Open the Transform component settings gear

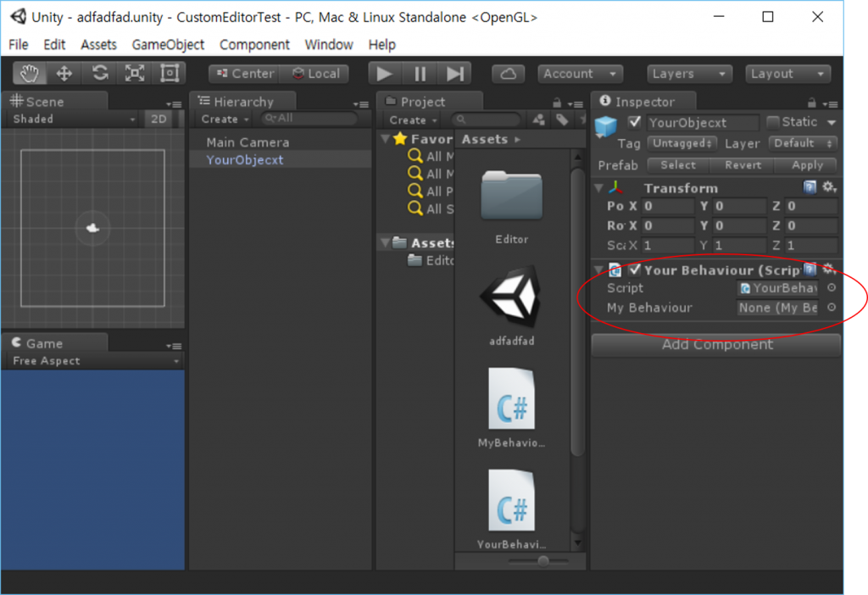coord(829,187)
